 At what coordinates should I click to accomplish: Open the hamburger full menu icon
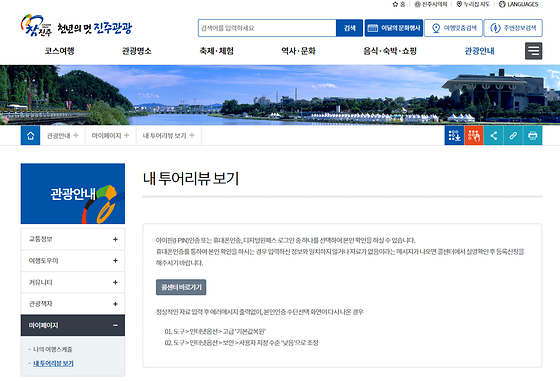[x=534, y=51]
